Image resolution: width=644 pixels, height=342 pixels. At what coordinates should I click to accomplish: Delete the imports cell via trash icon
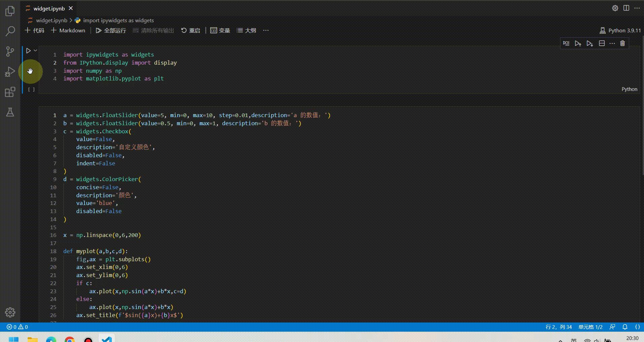click(622, 43)
